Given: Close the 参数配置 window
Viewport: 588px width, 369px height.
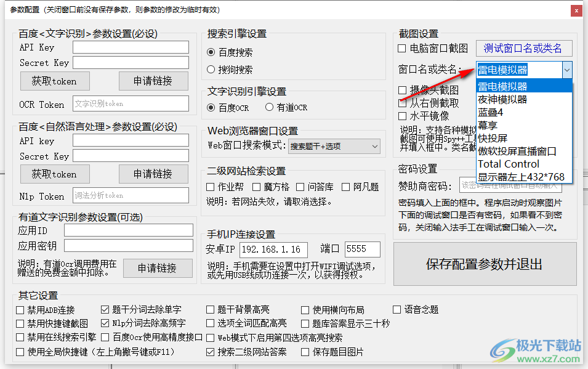Looking at the screenshot, I should 576,11.
